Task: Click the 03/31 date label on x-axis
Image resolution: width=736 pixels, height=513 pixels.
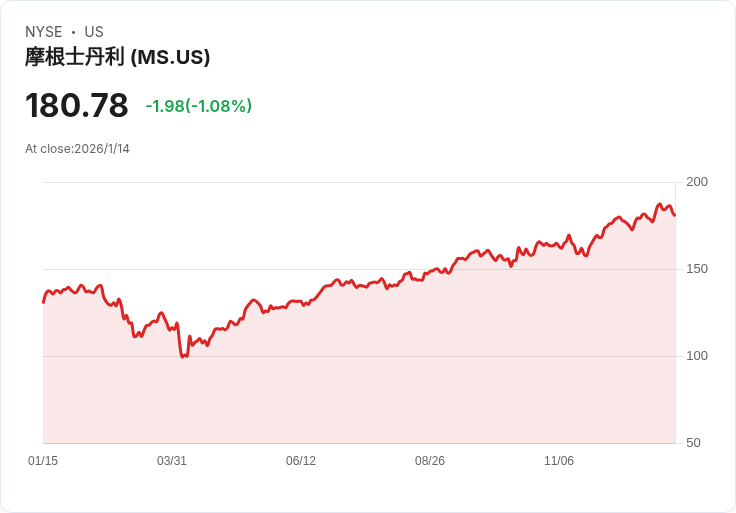Action: 172,461
